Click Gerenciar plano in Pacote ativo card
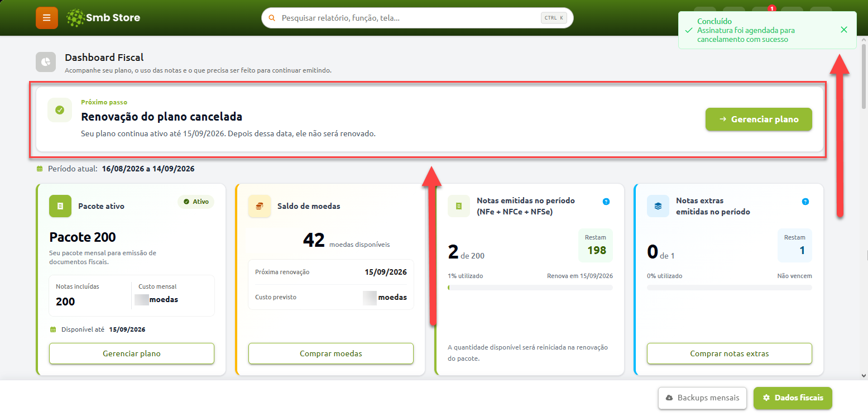 coord(132,353)
